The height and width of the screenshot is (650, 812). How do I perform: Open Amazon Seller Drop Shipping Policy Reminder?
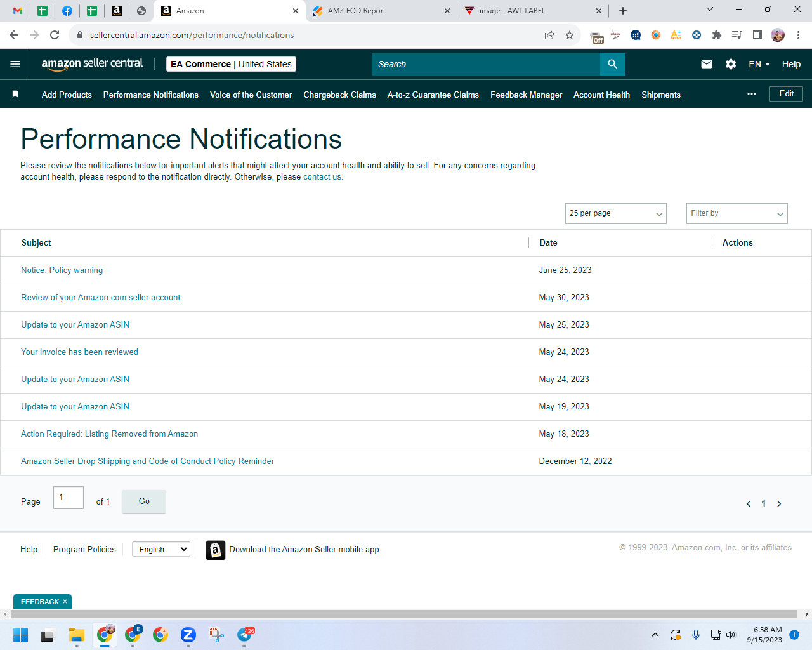(147, 461)
